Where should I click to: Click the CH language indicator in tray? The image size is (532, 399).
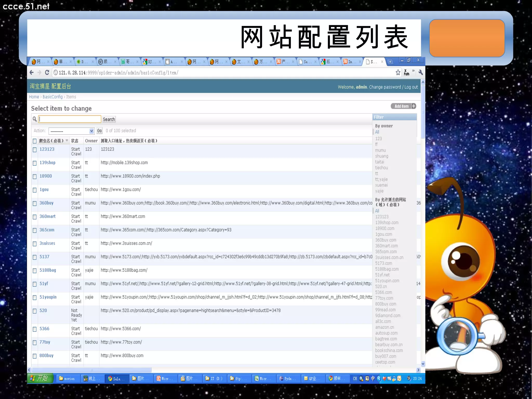(x=355, y=378)
